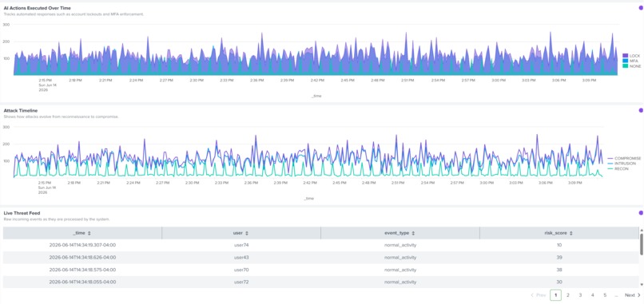Screen dimensions: 644x304
Task: Click risk score 30 in user72 row
Action: tap(559, 282)
